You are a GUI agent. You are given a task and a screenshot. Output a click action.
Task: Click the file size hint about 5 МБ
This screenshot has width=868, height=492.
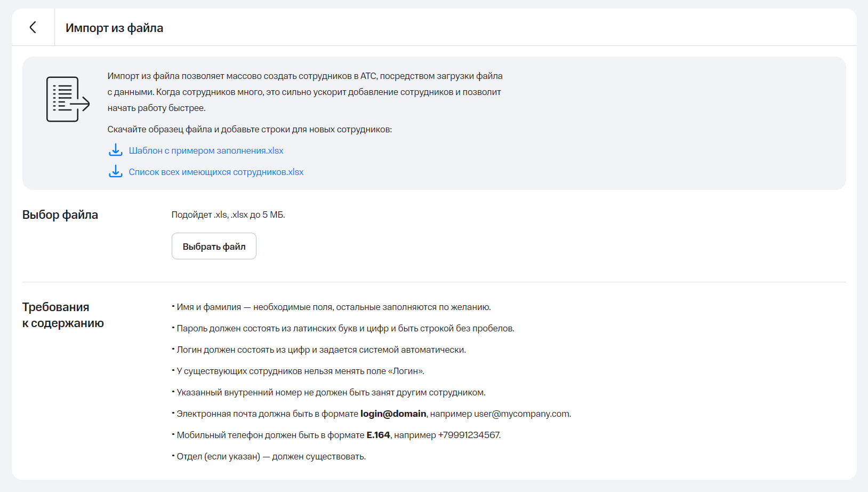point(228,215)
